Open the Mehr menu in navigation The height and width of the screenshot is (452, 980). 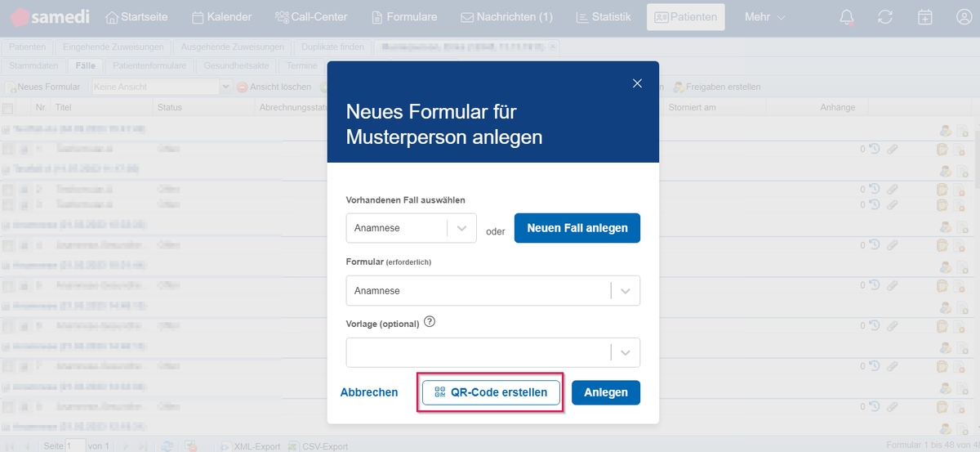click(x=764, y=17)
